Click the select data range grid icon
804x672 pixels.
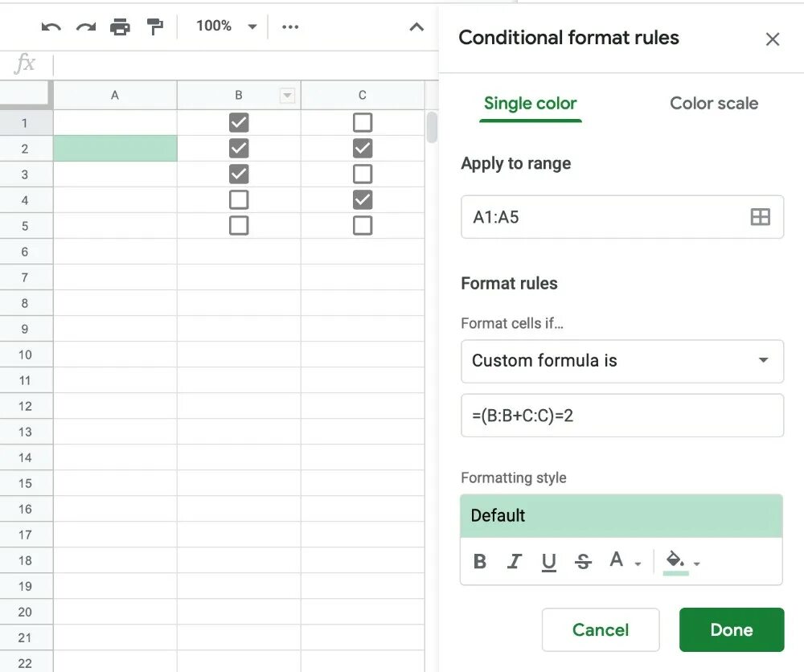760,217
